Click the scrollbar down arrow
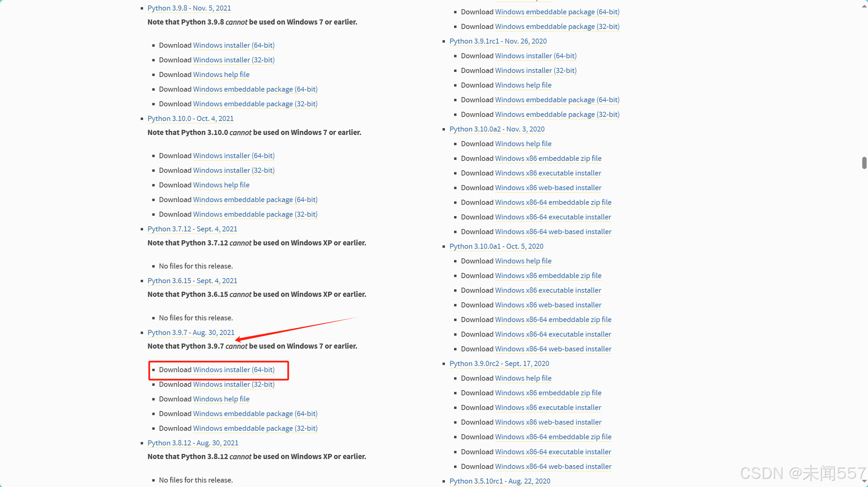 [x=864, y=481]
